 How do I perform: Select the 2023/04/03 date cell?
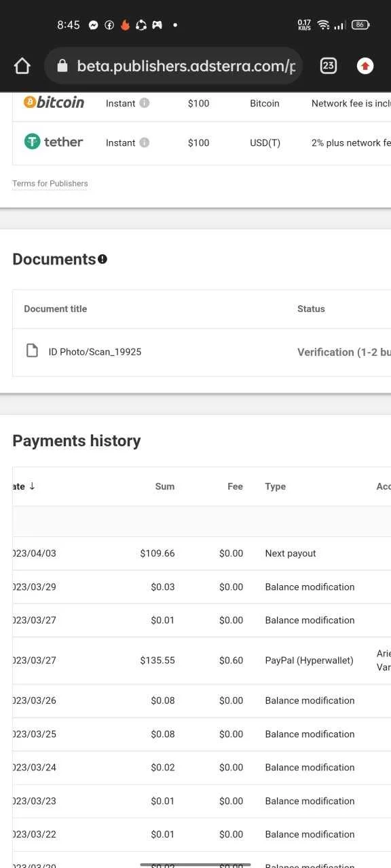(35, 553)
